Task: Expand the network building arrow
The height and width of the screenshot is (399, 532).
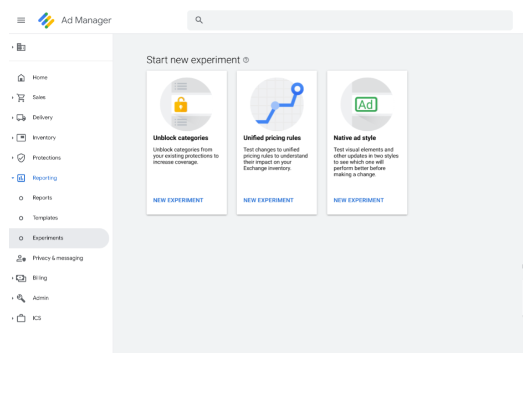Action: coord(13,47)
